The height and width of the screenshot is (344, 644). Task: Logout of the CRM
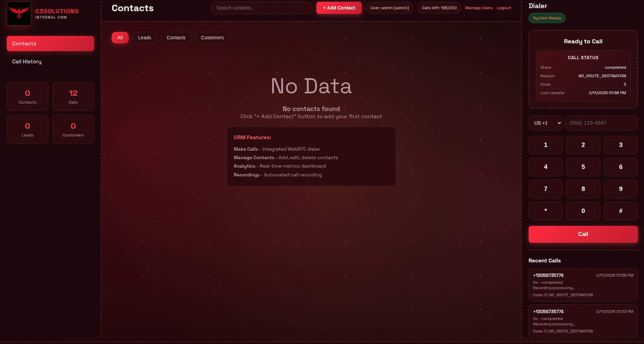504,7
